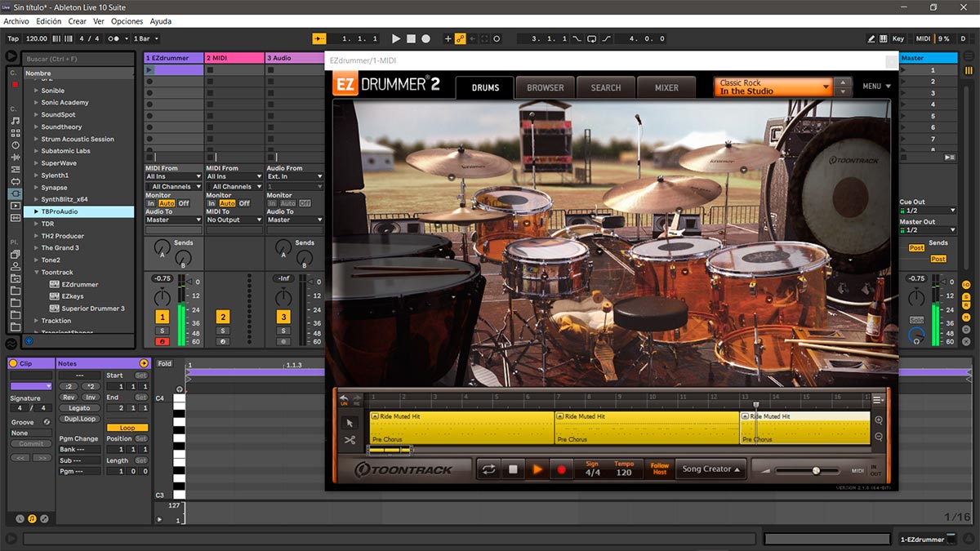Open the EZdrummer MENU dropdown
980x551 pixels.
[876, 86]
